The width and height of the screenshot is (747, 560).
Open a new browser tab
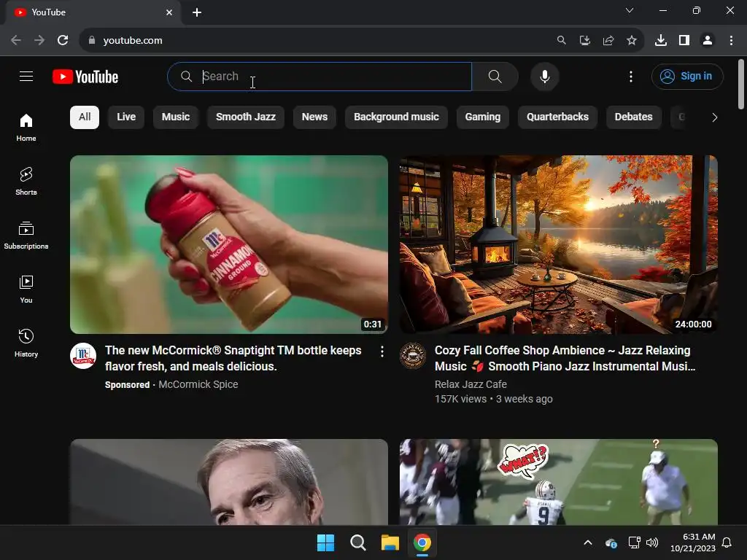(197, 12)
